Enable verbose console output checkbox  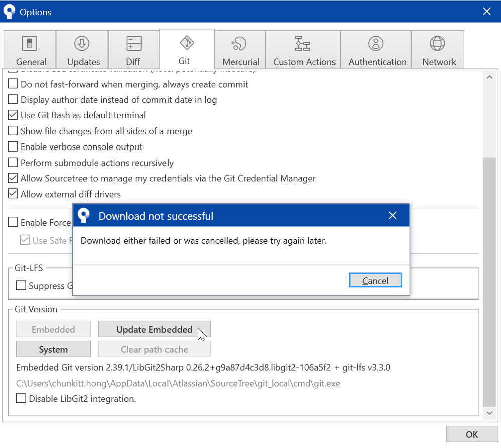pyautogui.click(x=13, y=146)
